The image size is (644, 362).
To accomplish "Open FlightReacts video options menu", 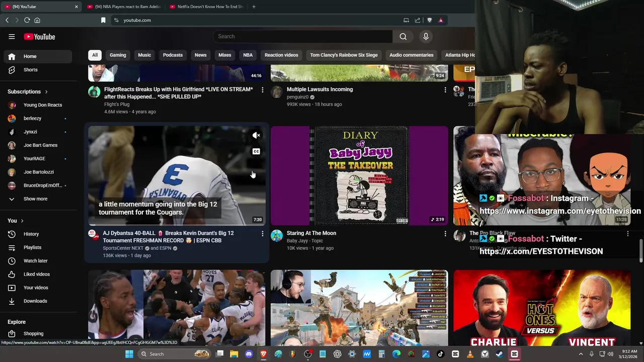I will click(x=262, y=89).
